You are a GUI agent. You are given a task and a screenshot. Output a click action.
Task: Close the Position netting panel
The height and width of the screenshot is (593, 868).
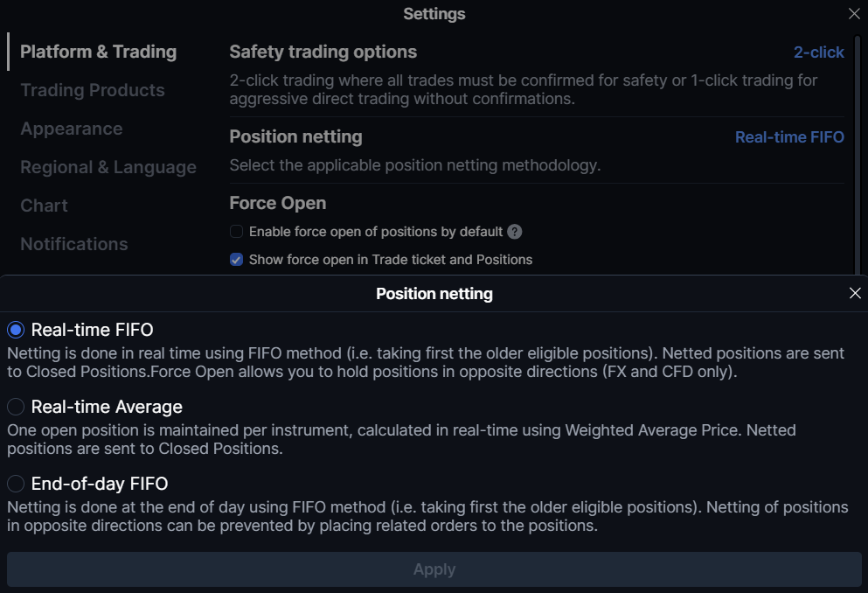tap(855, 293)
